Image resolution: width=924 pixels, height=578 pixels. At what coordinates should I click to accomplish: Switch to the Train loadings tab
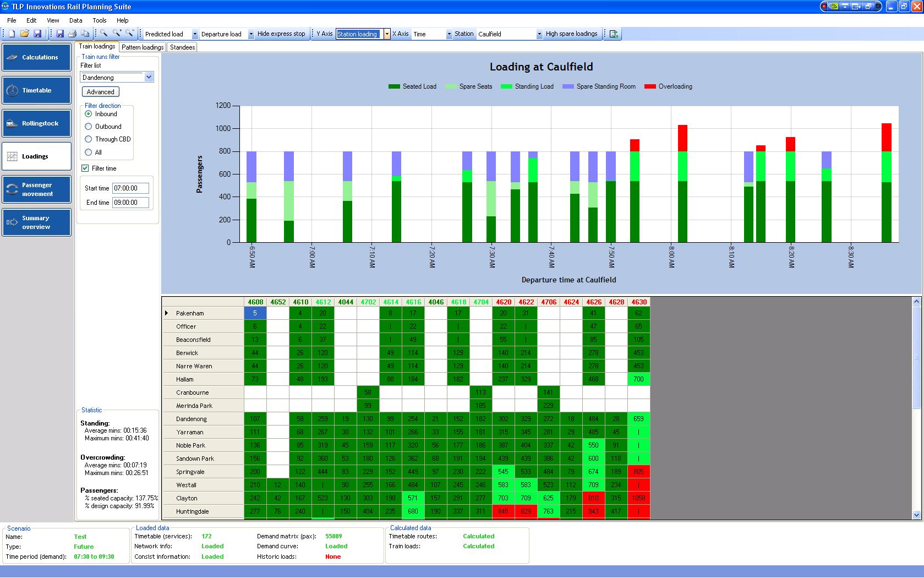point(97,46)
